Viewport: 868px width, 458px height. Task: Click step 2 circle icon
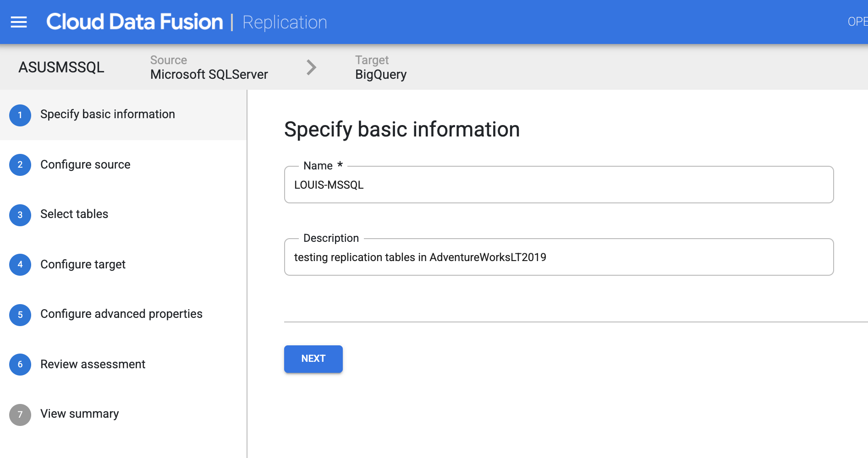tap(20, 165)
